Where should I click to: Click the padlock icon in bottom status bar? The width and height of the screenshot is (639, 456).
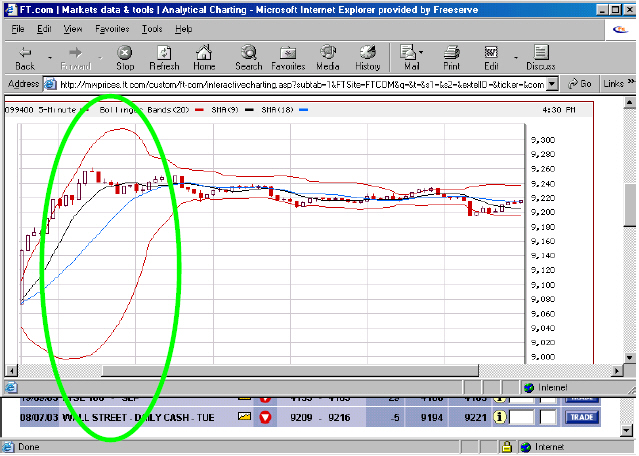point(507,447)
